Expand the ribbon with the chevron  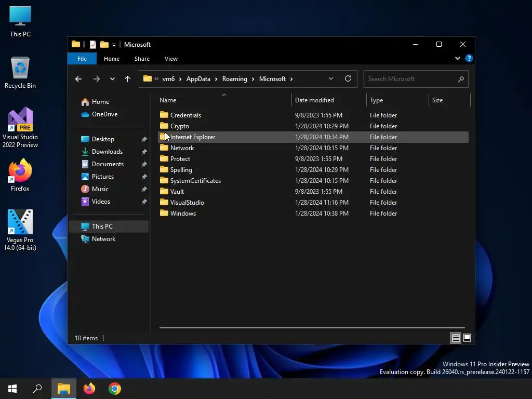(x=457, y=58)
